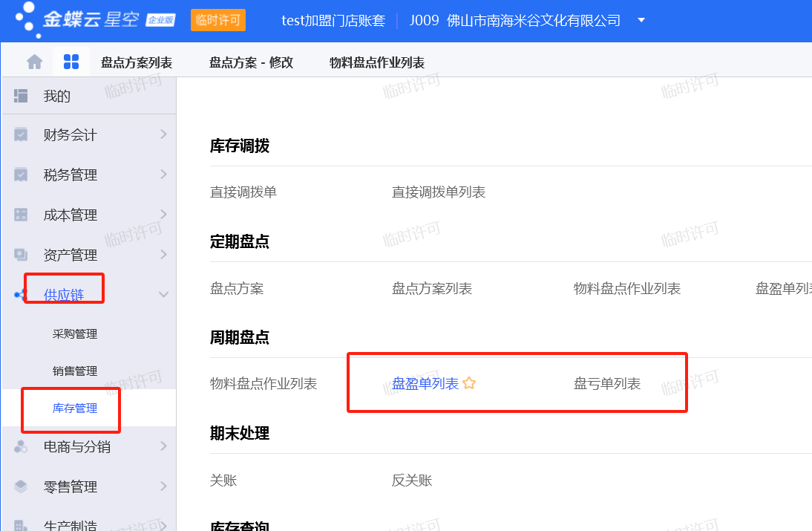
Task: Switch to the 盘点方案 - 修改 tab
Action: coord(251,63)
